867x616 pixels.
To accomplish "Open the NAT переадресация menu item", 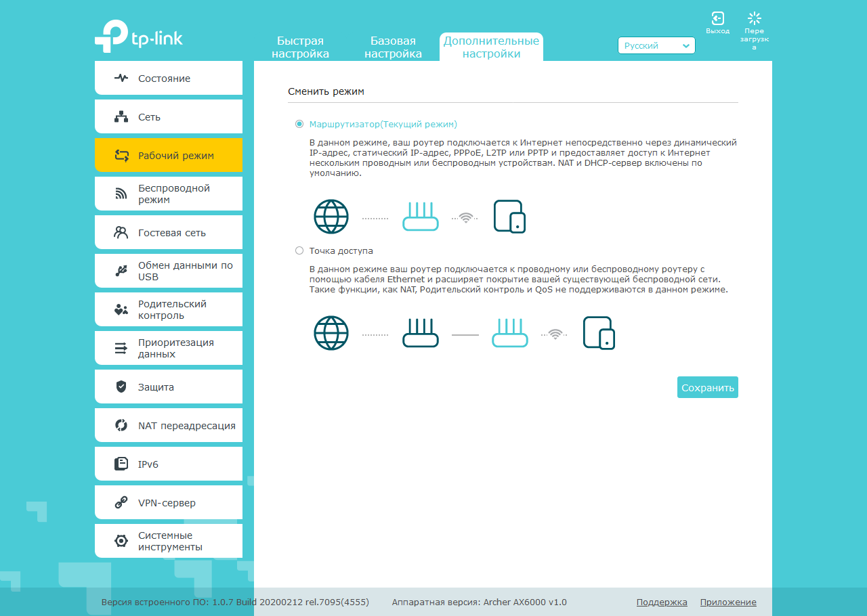I will [x=169, y=425].
